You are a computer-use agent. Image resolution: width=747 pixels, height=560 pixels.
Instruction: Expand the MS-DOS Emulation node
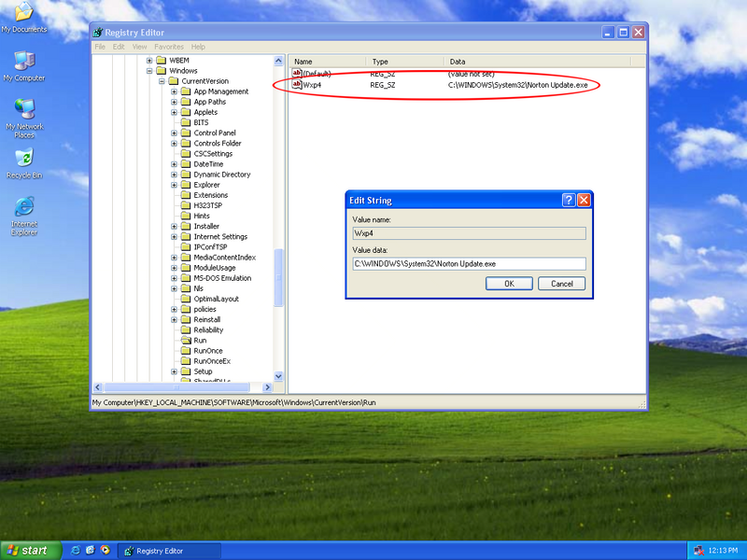click(x=174, y=278)
